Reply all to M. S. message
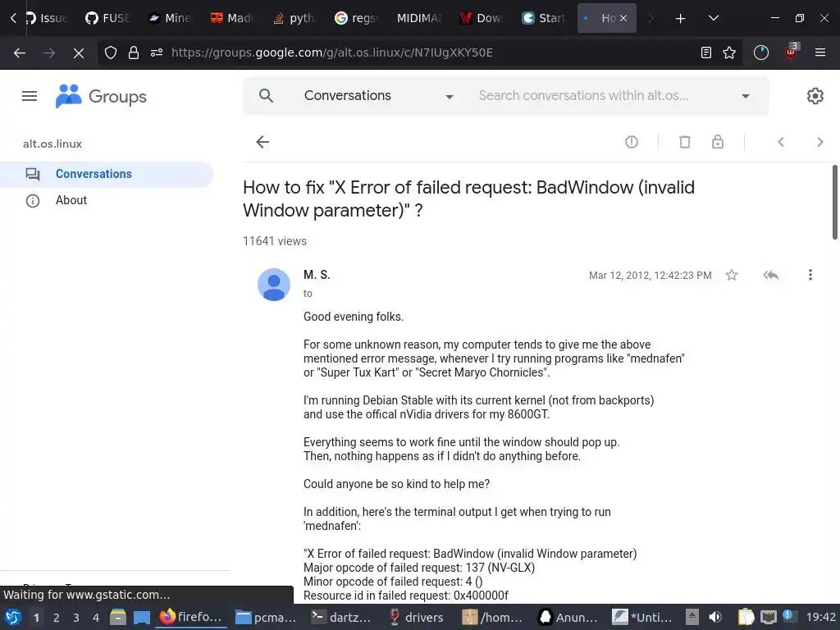The height and width of the screenshot is (630, 840). click(771, 276)
